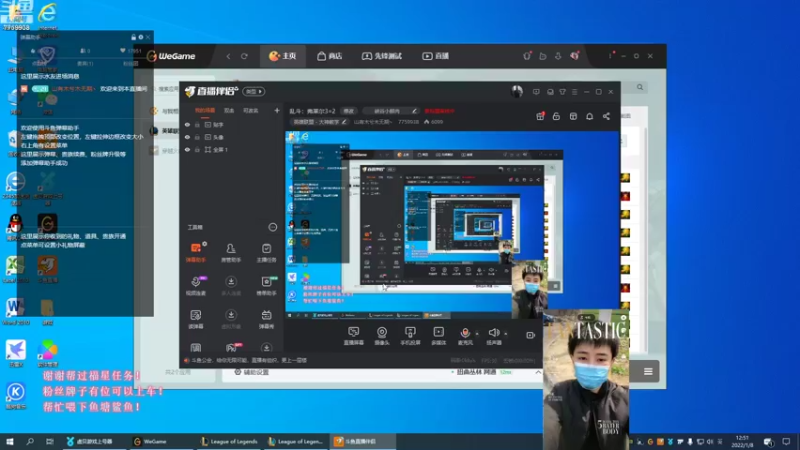Open the 弹幕助手 tool in the toolbox
800x450 pixels.
pos(196,253)
